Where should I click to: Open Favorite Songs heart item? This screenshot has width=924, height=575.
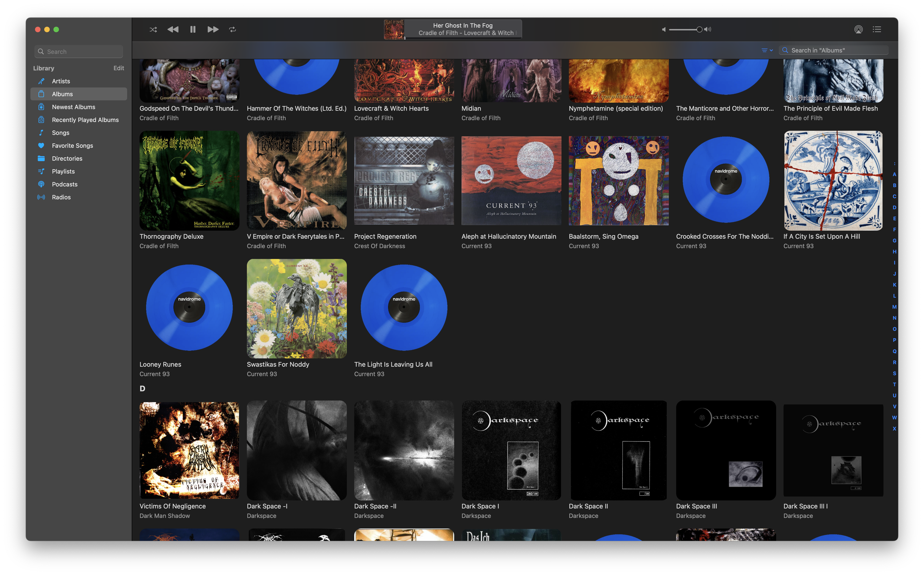(72, 146)
